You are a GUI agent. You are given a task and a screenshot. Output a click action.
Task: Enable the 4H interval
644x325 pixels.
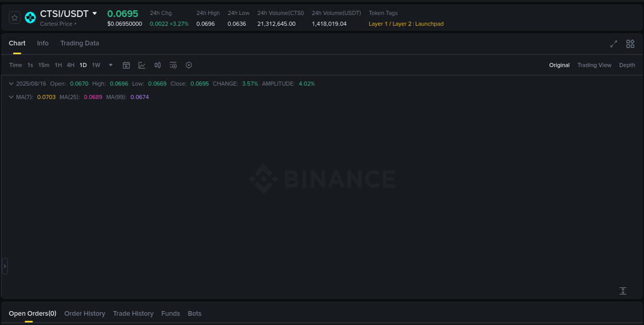point(71,65)
